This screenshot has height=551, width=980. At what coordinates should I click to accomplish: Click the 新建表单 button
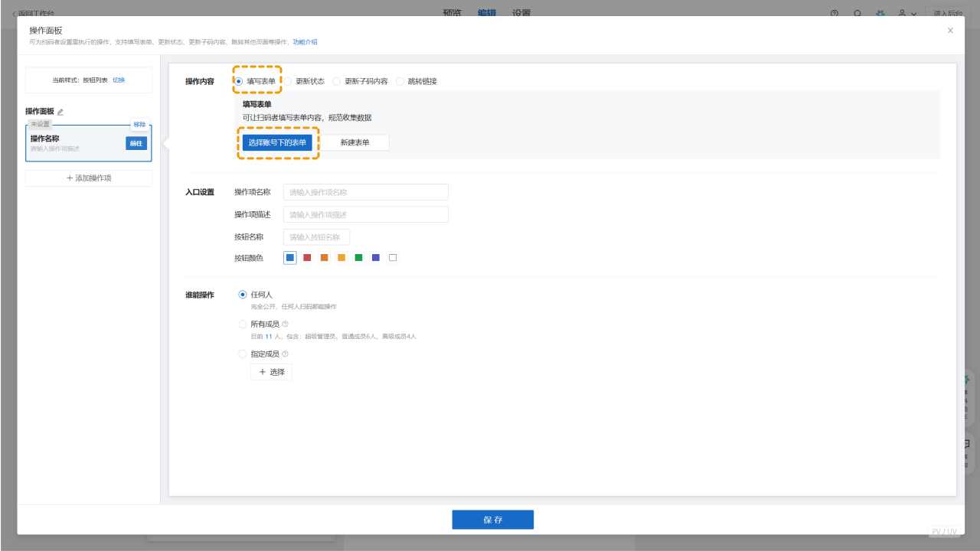[x=354, y=142]
